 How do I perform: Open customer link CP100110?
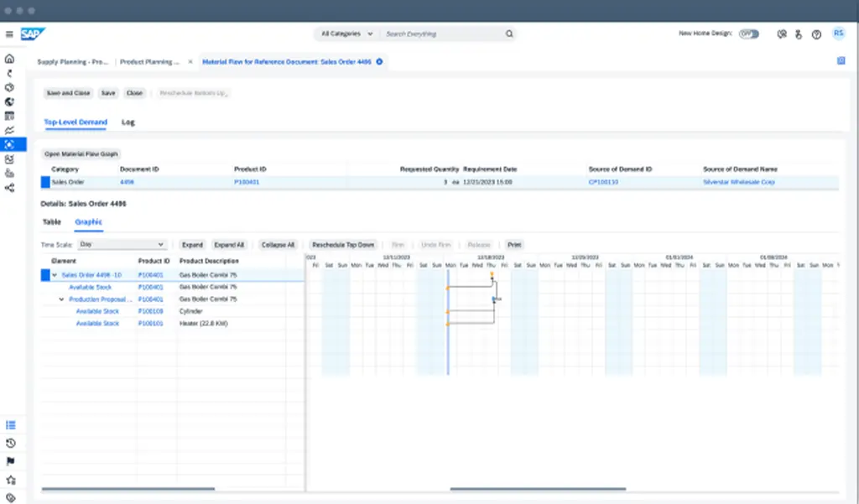[x=603, y=182]
